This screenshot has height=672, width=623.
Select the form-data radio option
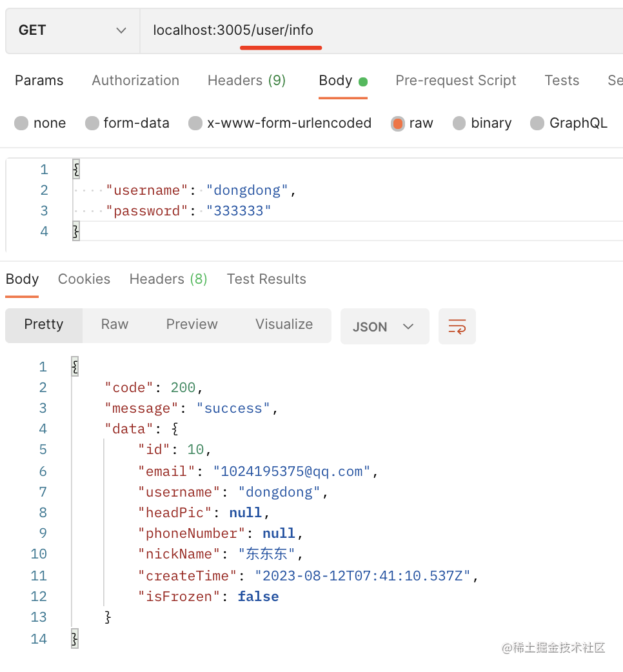tap(92, 123)
